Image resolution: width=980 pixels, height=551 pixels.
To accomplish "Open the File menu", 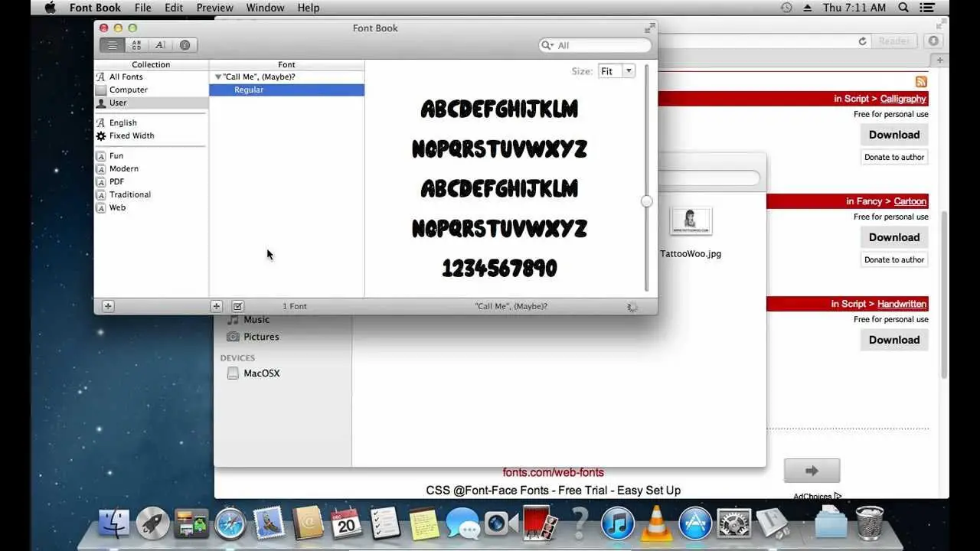I will coord(142,8).
